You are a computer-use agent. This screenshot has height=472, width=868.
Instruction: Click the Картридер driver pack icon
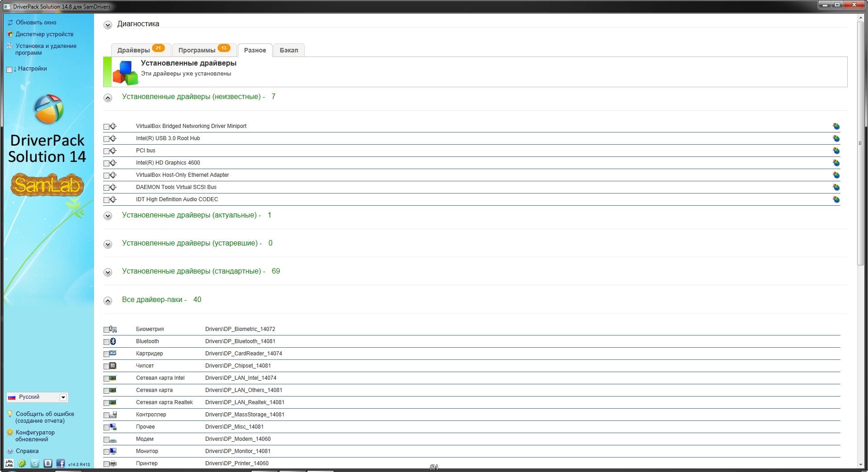pyautogui.click(x=113, y=354)
